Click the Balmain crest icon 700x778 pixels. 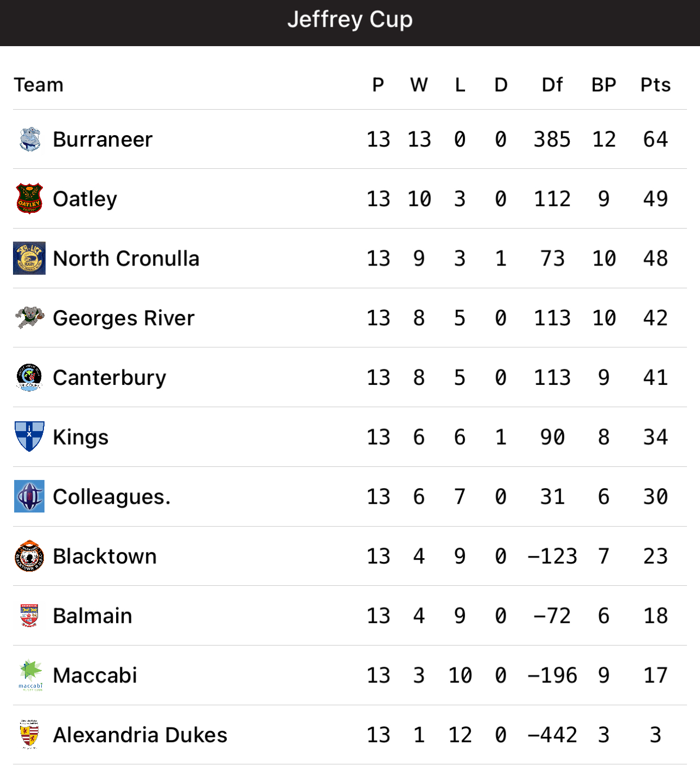pos(29,616)
